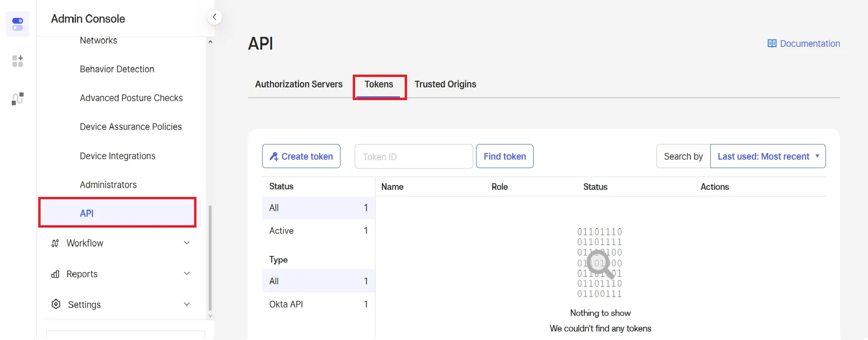868x340 pixels.
Task: Open Device Assurance Policies in the sidebar
Action: pos(131,127)
